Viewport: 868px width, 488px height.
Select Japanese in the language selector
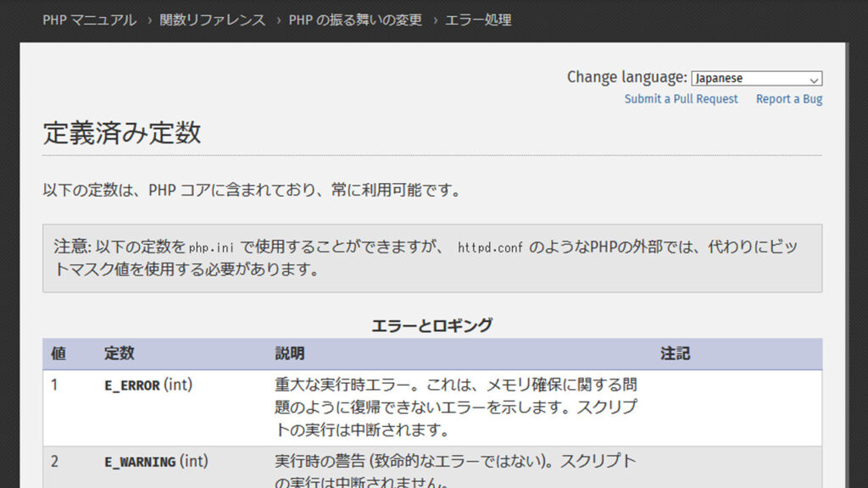tap(746, 78)
